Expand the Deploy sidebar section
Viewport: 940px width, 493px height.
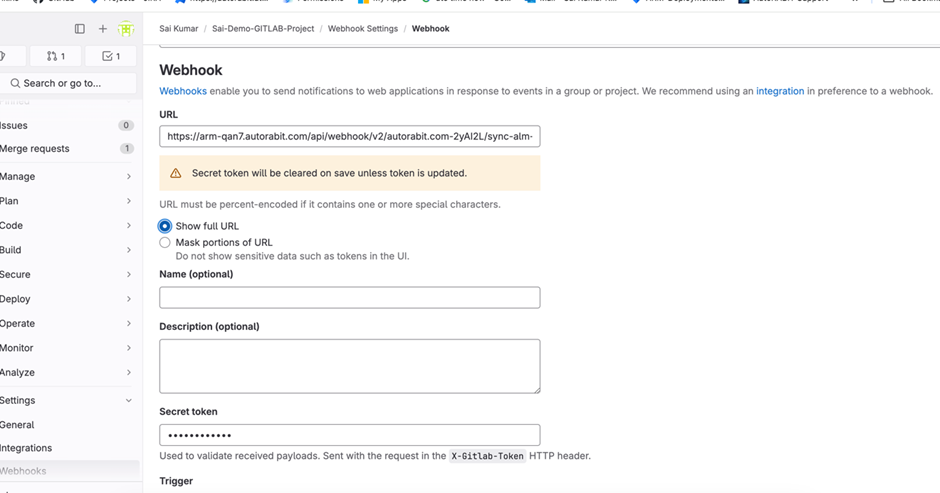click(66, 299)
